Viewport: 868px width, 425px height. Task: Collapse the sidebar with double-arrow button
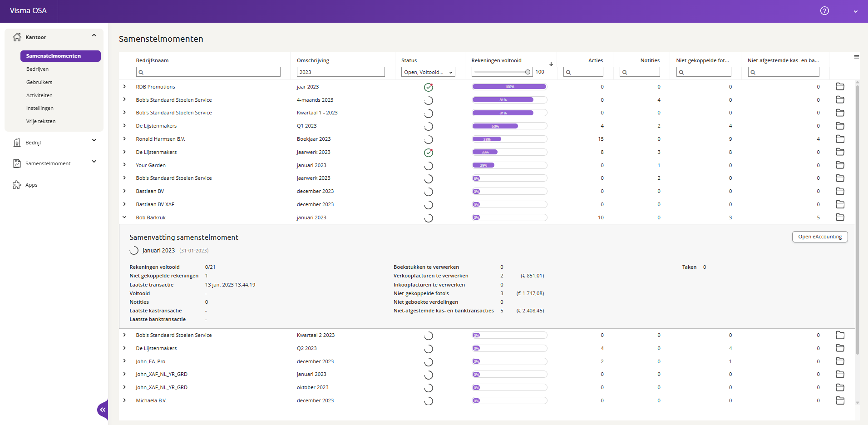pyautogui.click(x=103, y=410)
